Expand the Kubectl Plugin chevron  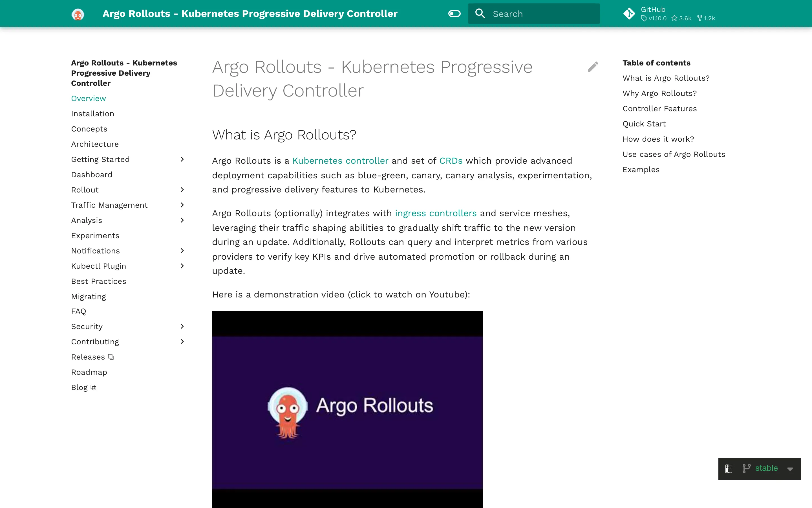tap(182, 266)
